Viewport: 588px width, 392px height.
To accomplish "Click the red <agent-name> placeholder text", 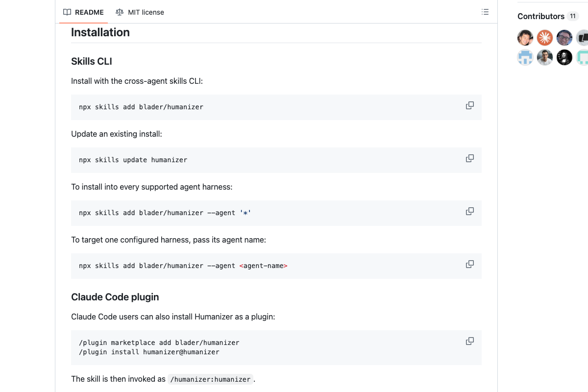I will click(264, 266).
